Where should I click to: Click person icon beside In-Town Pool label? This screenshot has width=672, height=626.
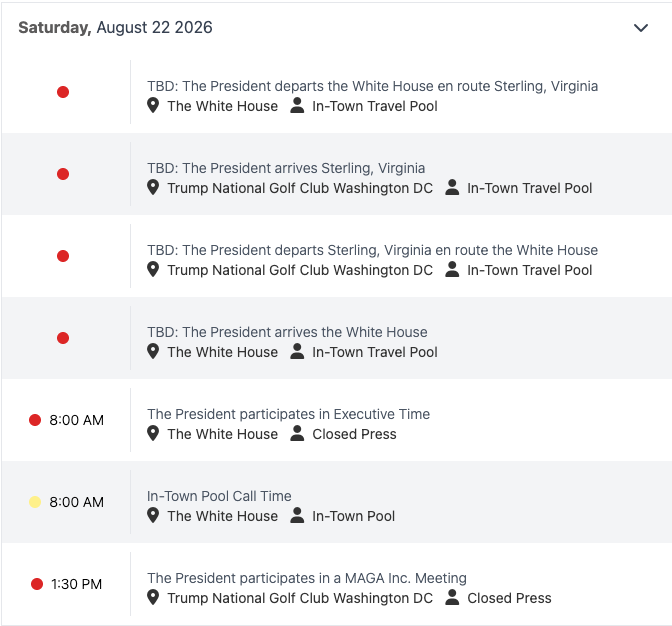(297, 515)
